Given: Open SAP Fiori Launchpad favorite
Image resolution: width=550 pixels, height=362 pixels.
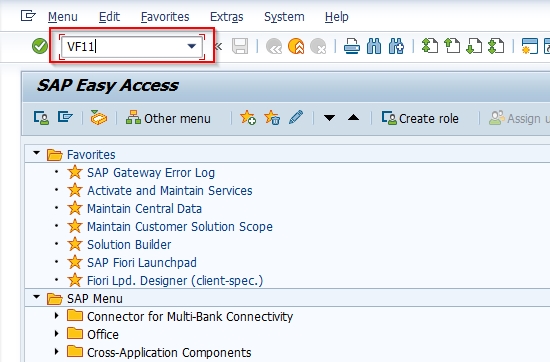Looking at the screenshot, I should (x=142, y=263).
